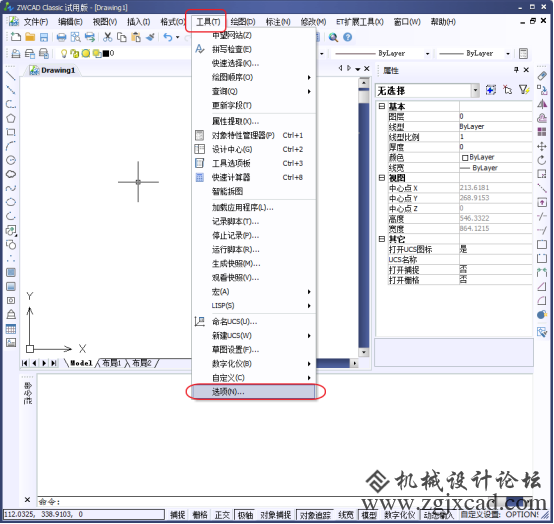This screenshot has height=524, width=554.
Task: Choose 设计中心(G) menu entry
Action: click(x=254, y=149)
